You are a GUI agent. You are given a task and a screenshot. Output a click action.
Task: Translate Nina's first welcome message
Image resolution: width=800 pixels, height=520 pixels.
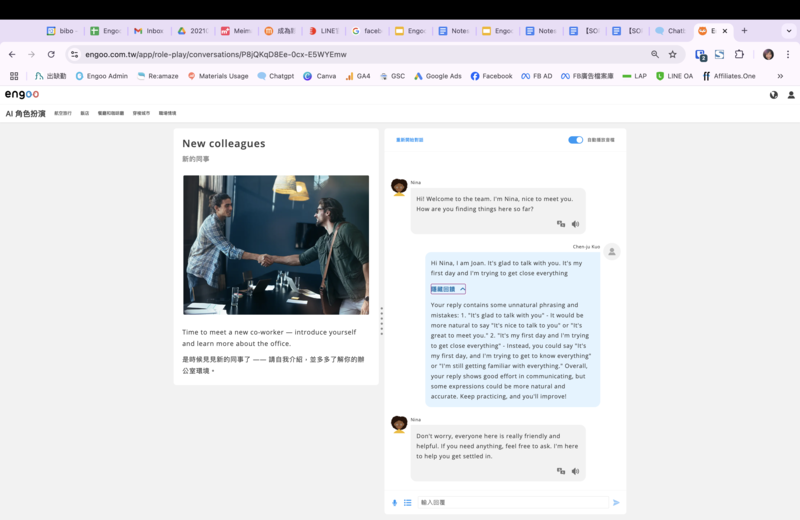(x=561, y=224)
